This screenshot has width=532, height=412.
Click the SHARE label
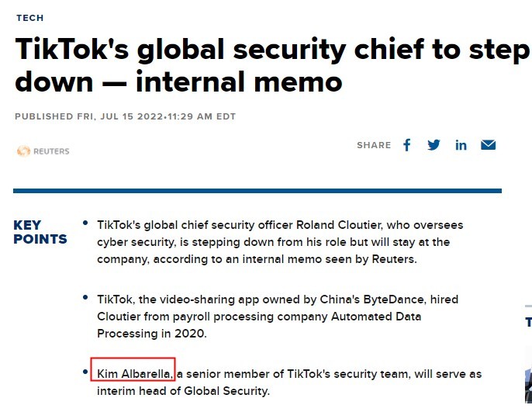pos(374,145)
